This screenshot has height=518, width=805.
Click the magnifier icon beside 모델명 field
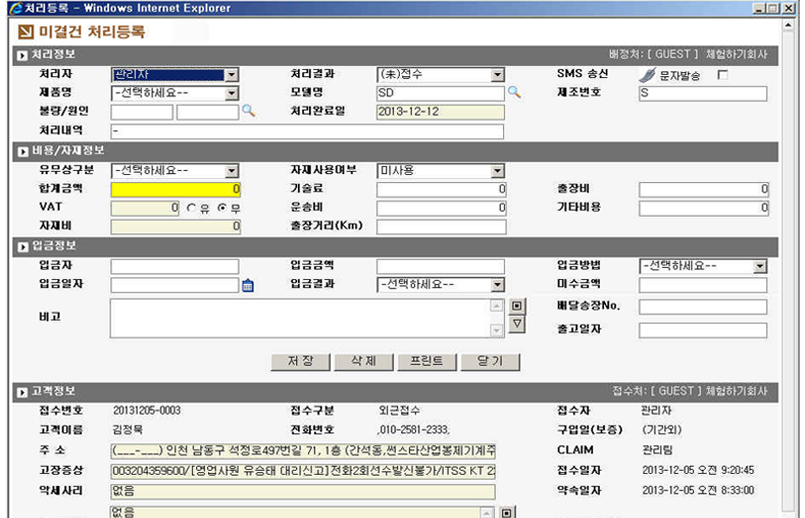pyautogui.click(x=514, y=93)
